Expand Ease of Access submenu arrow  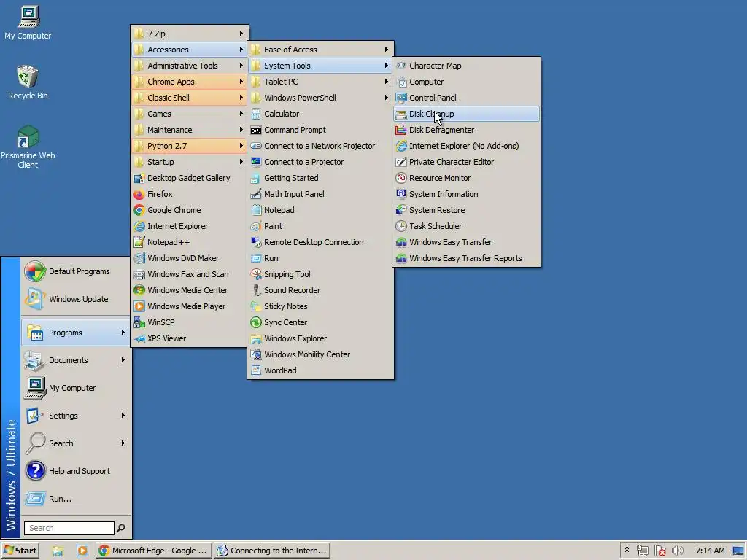point(387,50)
